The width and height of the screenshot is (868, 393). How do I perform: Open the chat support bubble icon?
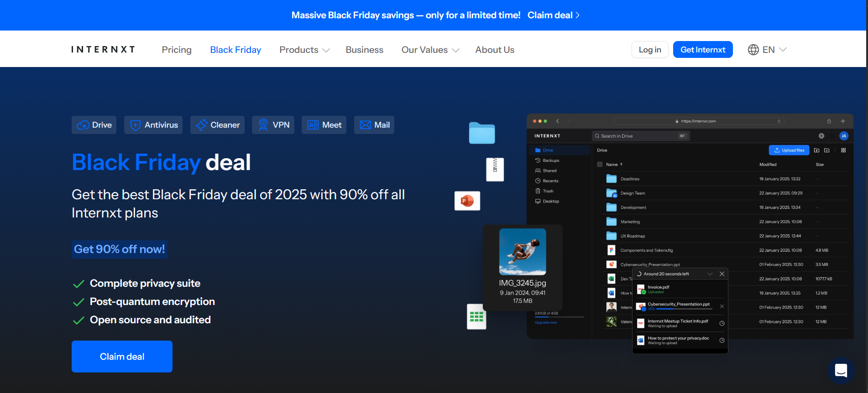(841, 370)
